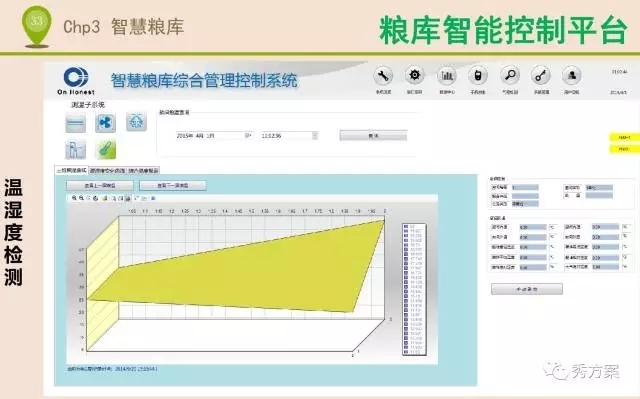Open the user profile icon
The width and height of the screenshot is (640, 399).
pyautogui.click(x=571, y=76)
